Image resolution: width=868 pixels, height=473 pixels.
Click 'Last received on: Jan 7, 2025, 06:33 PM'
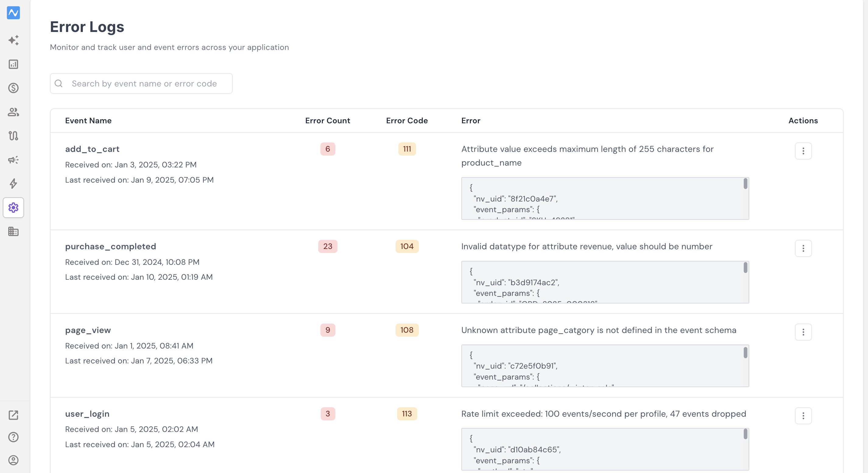click(139, 361)
